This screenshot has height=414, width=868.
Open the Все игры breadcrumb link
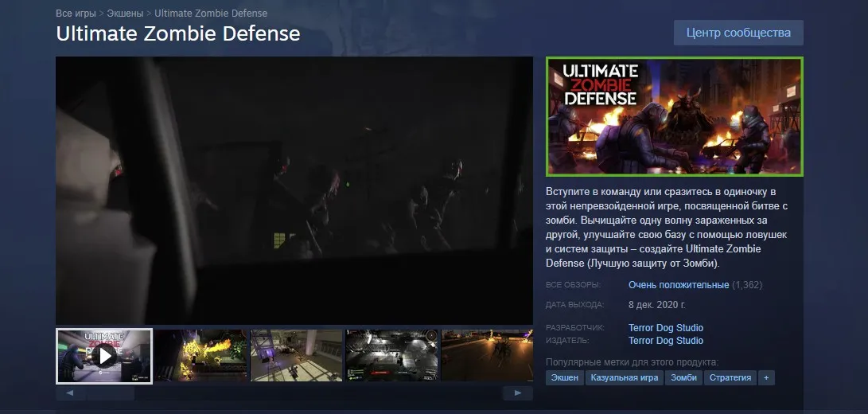click(76, 13)
